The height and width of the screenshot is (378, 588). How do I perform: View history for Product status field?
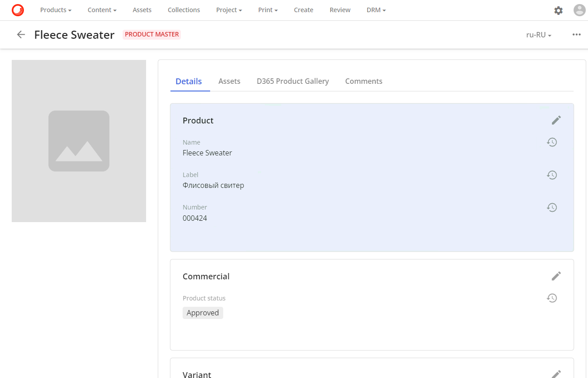coord(552,298)
